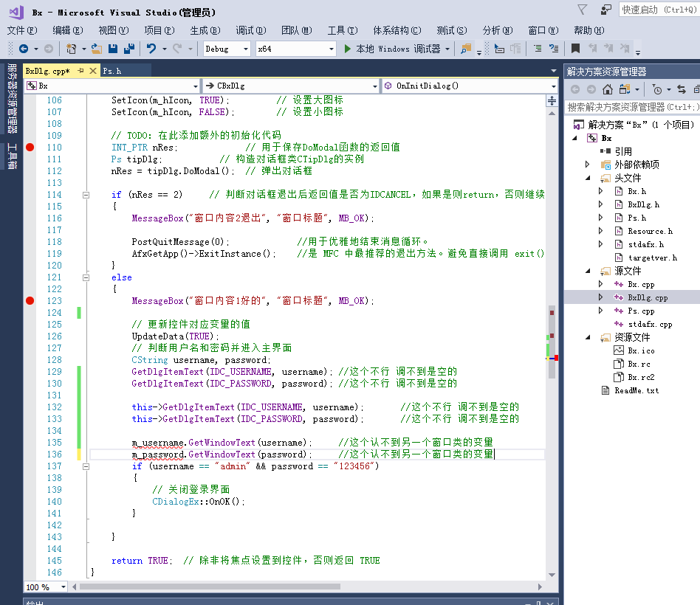Open the 工具箱 side tab
This screenshot has height=605, width=700.
click(12, 155)
